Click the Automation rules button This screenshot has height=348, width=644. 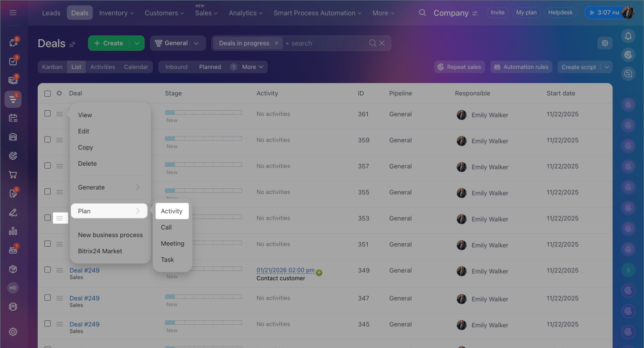521,67
